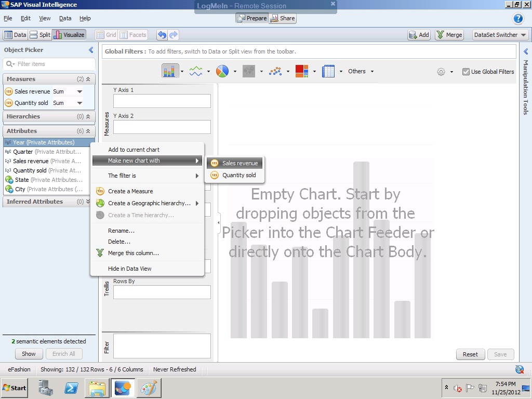532x399 pixels.
Task: Expand the Inferred Attributes section
Action: 88,202
